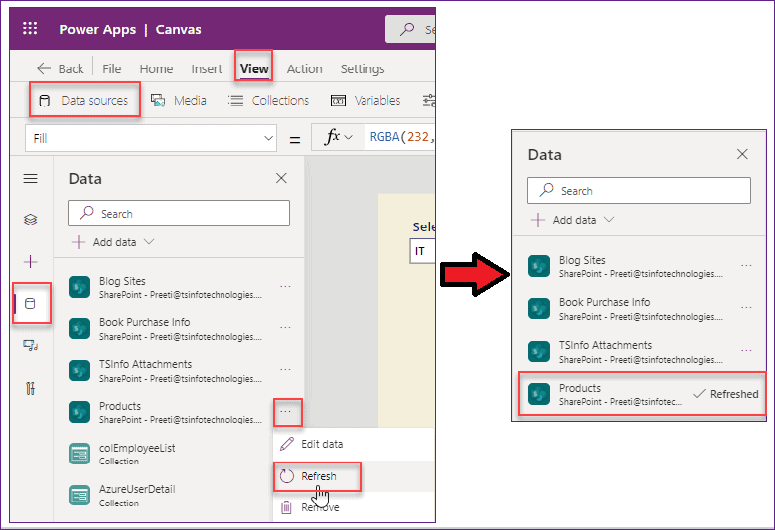Click the Search field in left Data pane

click(x=179, y=213)
